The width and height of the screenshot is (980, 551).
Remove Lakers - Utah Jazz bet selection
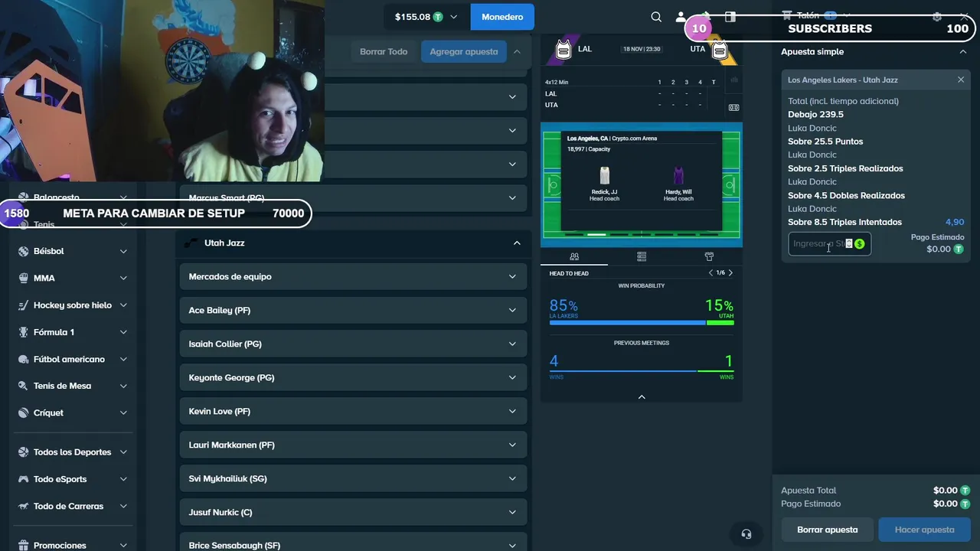point(961,80)
